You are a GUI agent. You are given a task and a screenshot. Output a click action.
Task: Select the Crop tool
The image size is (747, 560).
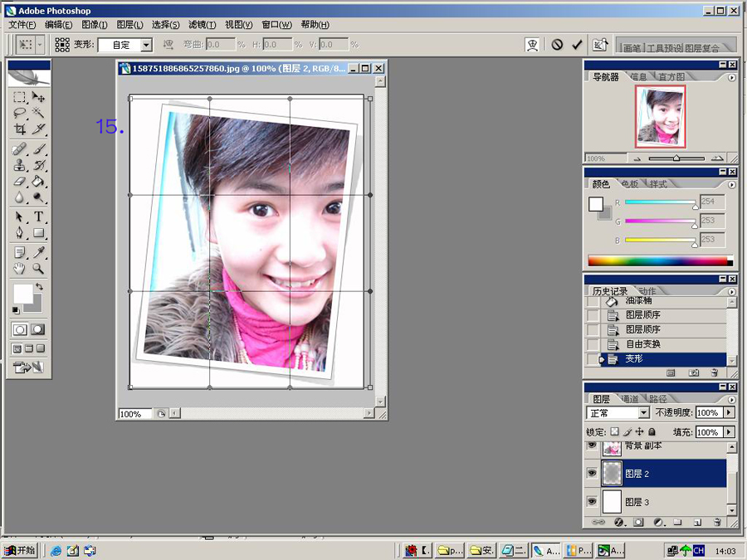(21, 130)
